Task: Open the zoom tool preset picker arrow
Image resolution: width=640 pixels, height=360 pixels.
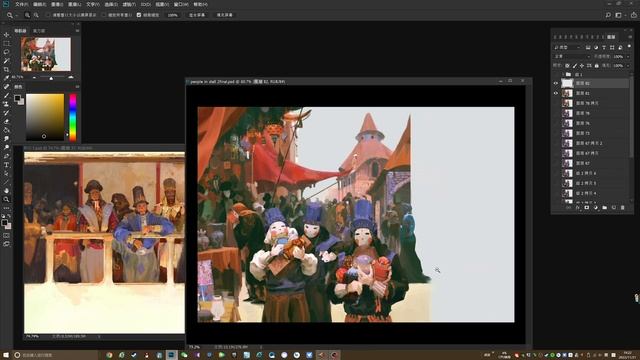Action: 17,16
